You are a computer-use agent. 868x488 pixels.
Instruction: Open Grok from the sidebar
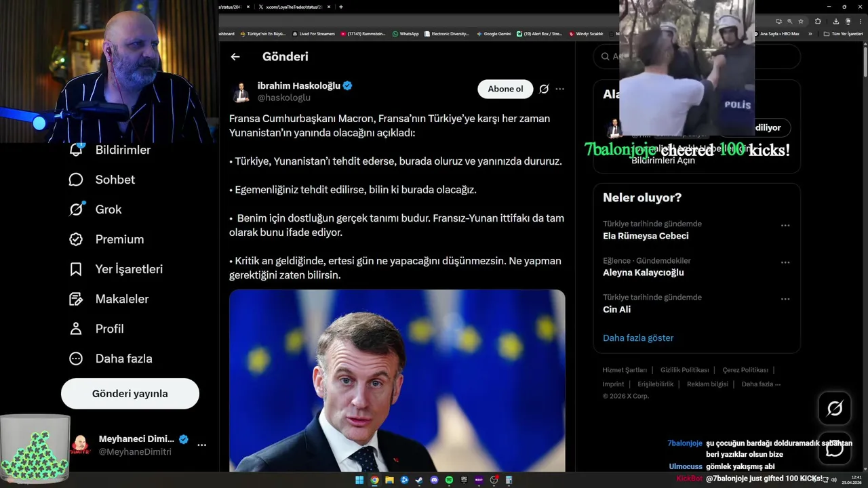pyautogui.click(x=96, y=209)
